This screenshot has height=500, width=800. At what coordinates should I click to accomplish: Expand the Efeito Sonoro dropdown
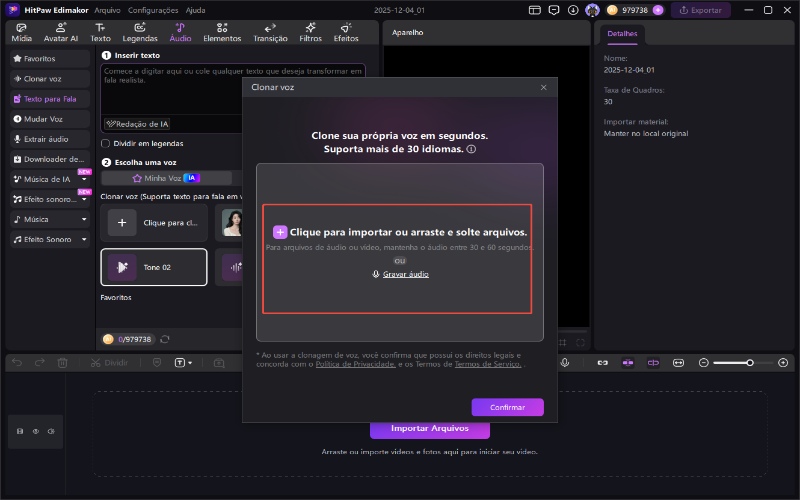click(84, 239)
